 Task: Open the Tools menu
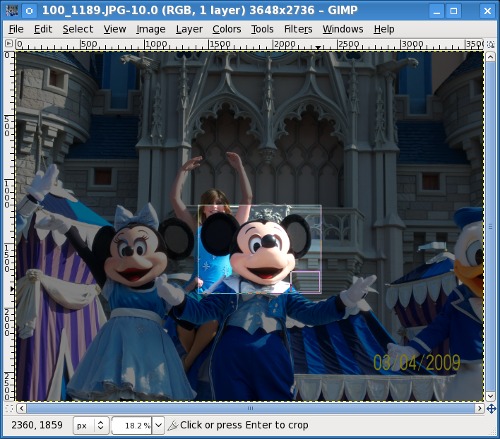(x=262, y=29)
